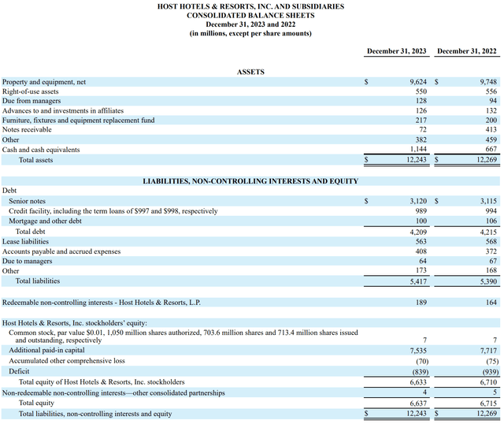The image size is (504, 424).
Task: Click 'LIABILITIES, NON-CONTROLLING INTERESTS AND EQUITY' heading
Action: tap(250, 181)
